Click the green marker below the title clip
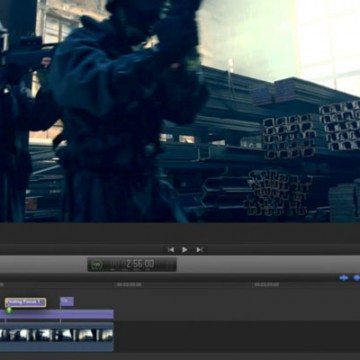The height and width of the screenshot is (360, 360). click(x=9, y=310)
